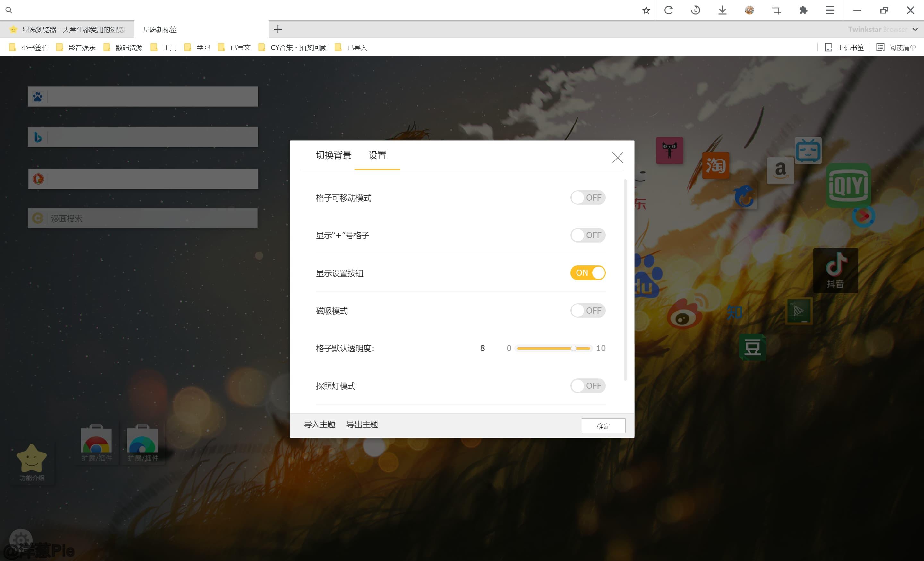Click the screenshot crop icon

776,11
